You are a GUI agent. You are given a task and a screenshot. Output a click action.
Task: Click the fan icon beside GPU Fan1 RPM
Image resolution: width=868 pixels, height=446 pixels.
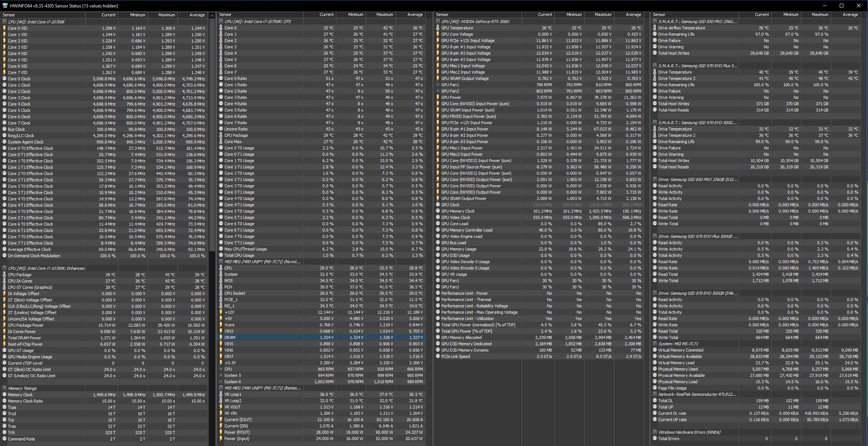tap(438, 85)
